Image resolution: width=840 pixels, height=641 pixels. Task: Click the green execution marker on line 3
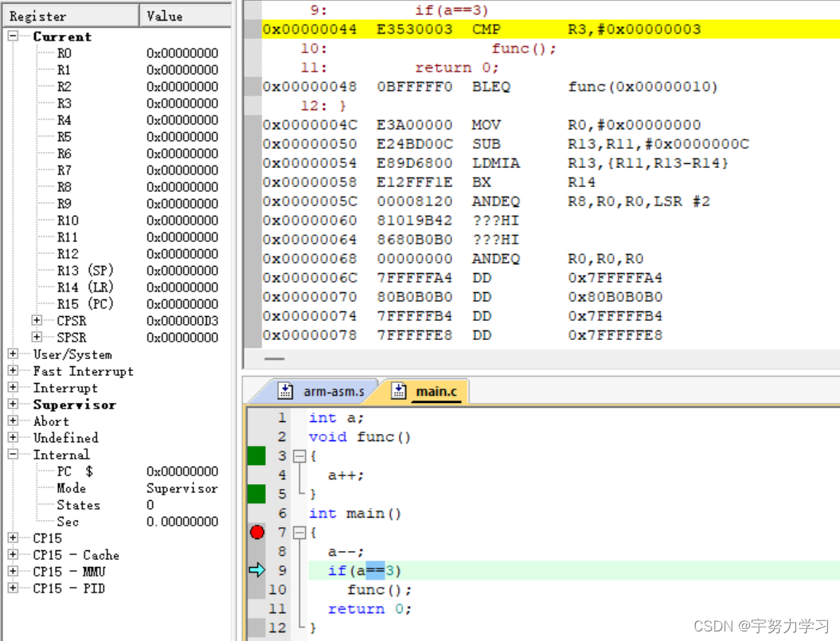[x=256, y=456]
